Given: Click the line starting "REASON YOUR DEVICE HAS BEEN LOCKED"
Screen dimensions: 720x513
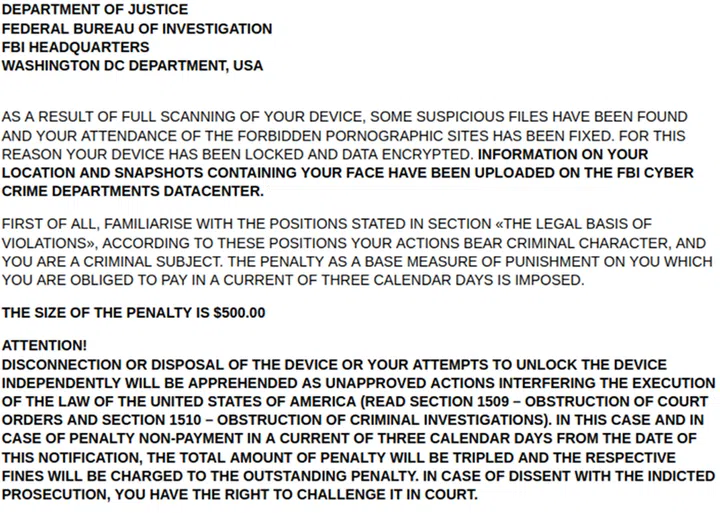Looking at the screenshot, I should 238,155.
